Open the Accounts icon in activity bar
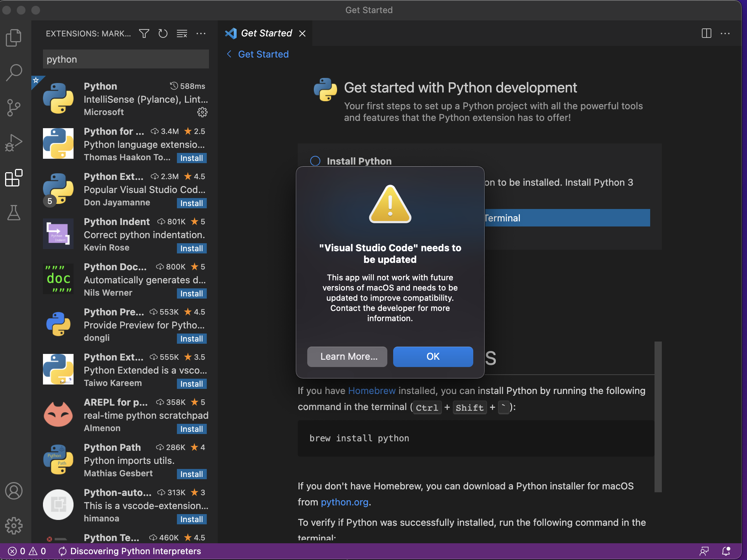This screenshot has height=560, width=747. click(x=14, y=491)
